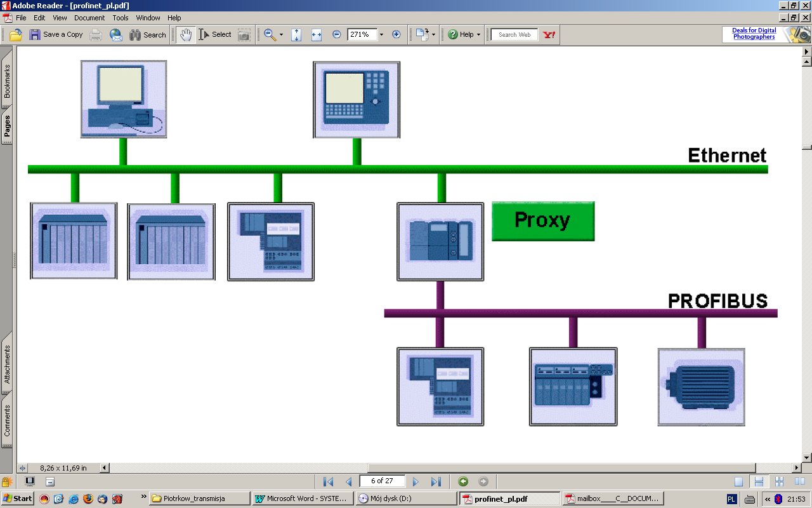
Task: Click the Open file folder icon
Action: click(x=16, y=35)
